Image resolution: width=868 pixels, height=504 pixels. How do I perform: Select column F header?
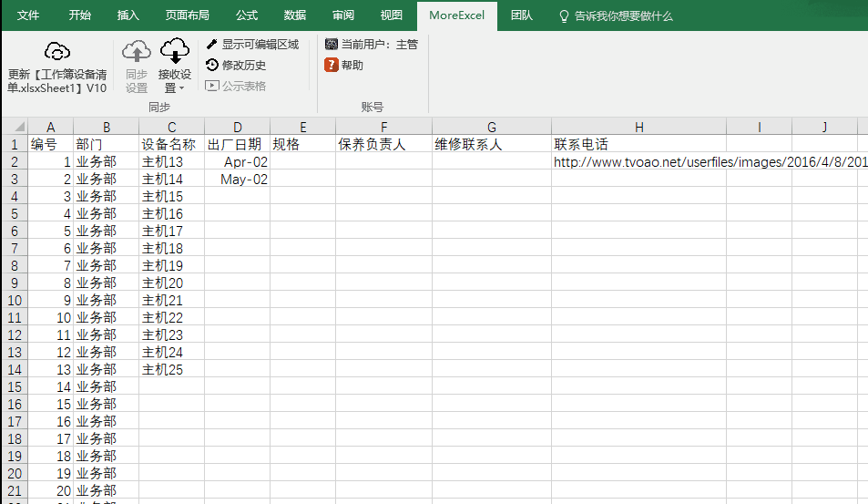point(383,127)
